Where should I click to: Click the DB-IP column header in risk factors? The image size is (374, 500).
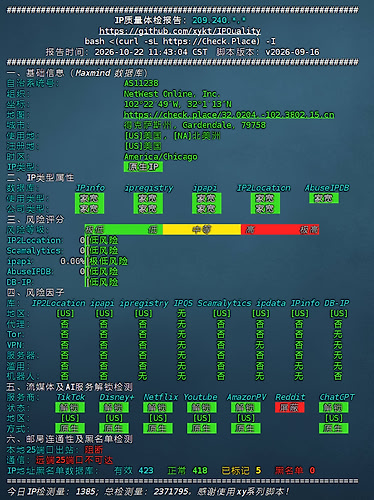pyautogui.click(x=337, y=303)
